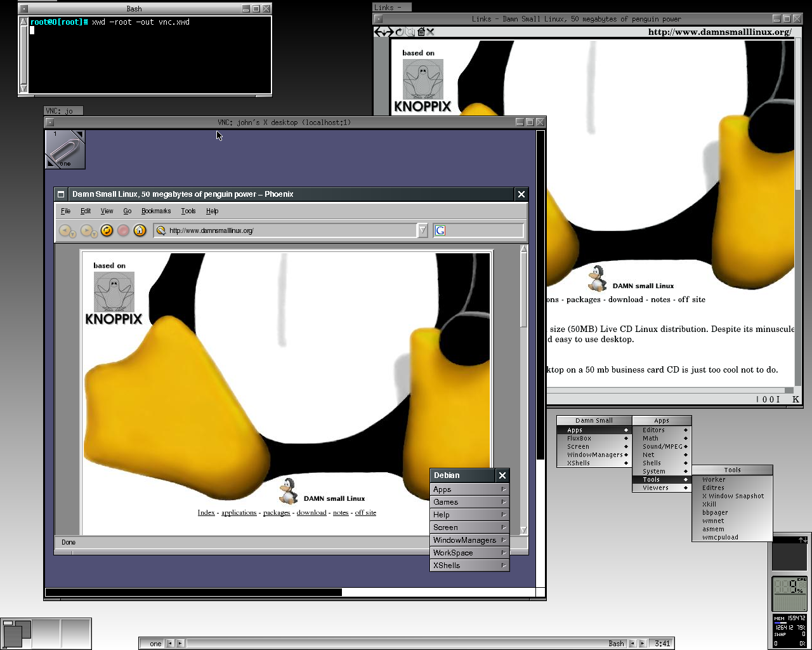Expand the Help submenu in the Debian menu
The width and height of the screenshot is (812, 650).
click(x=469, y=515)
